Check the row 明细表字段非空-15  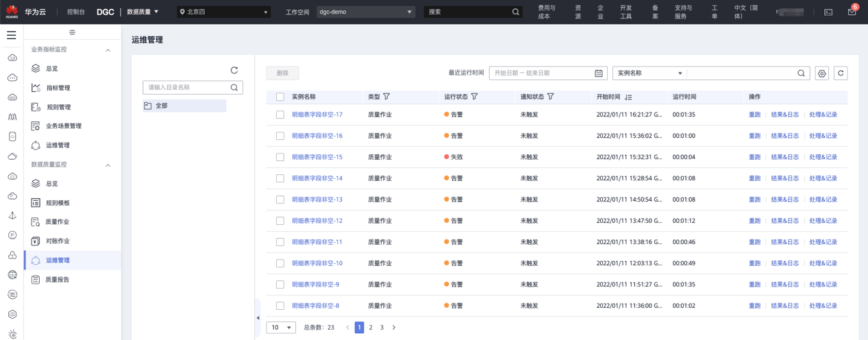280,157
